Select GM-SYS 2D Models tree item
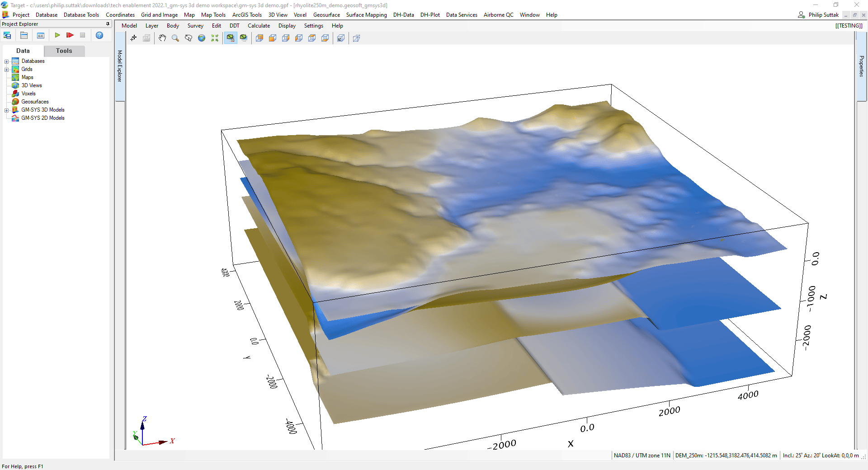 tap(43, 118)
